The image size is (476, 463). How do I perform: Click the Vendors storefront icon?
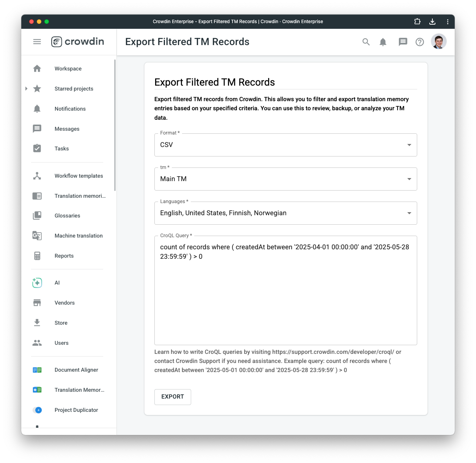[x=37, y=303]
